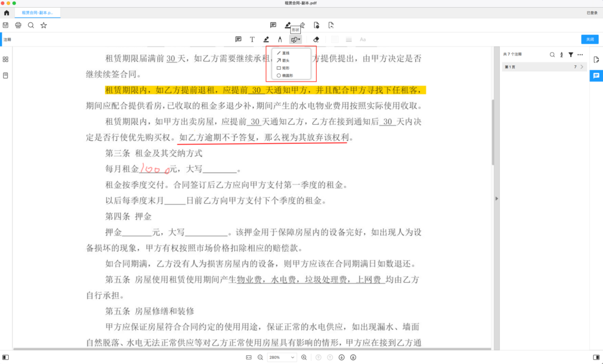Click the pencil drawing tool
Viewport: 603px width, 364px height.
[x=280, y=39]
